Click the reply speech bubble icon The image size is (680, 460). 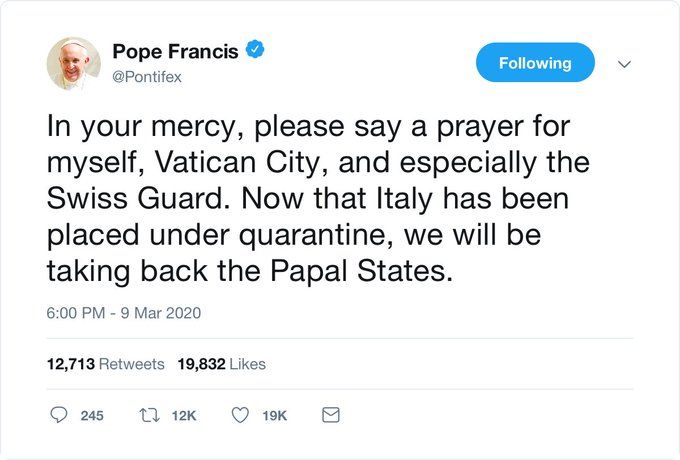[58, 415]
